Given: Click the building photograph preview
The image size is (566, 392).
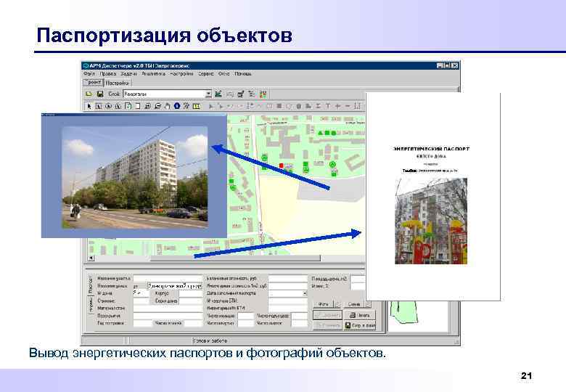Looking at the screenshot, I should 135,177.
